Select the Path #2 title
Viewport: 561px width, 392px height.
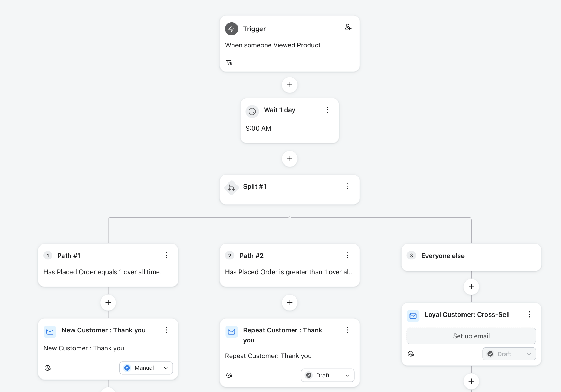[x=251, y=256]
